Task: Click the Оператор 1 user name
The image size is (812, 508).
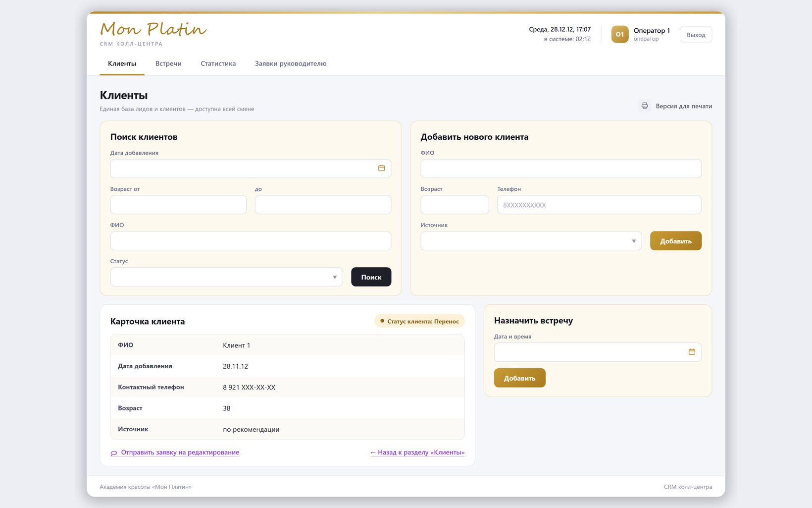Action: (652, 31)
